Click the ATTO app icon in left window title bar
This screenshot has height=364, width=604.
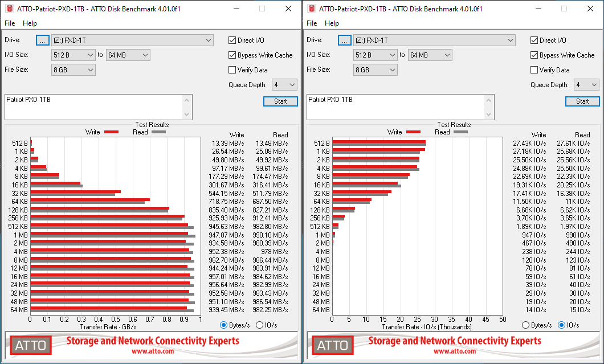click(x=9, y=9)
